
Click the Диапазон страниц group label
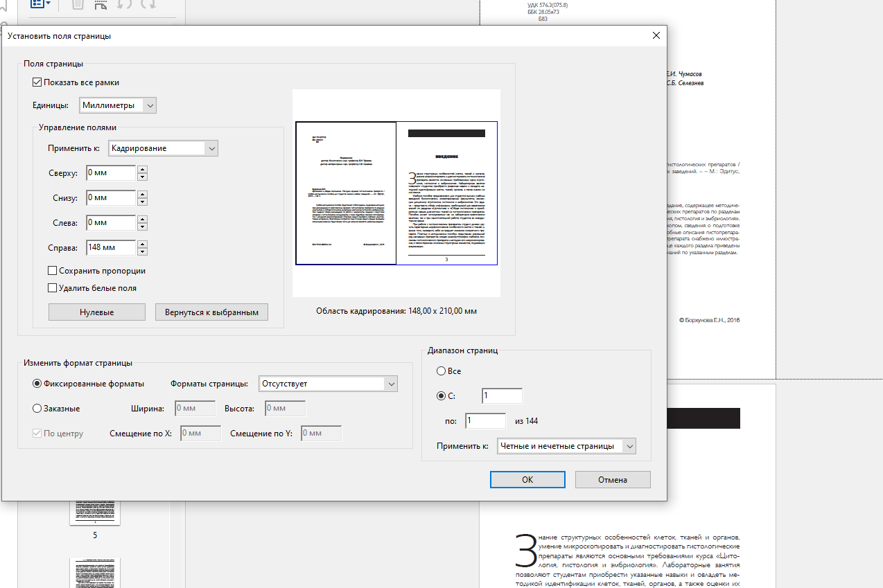463,350
